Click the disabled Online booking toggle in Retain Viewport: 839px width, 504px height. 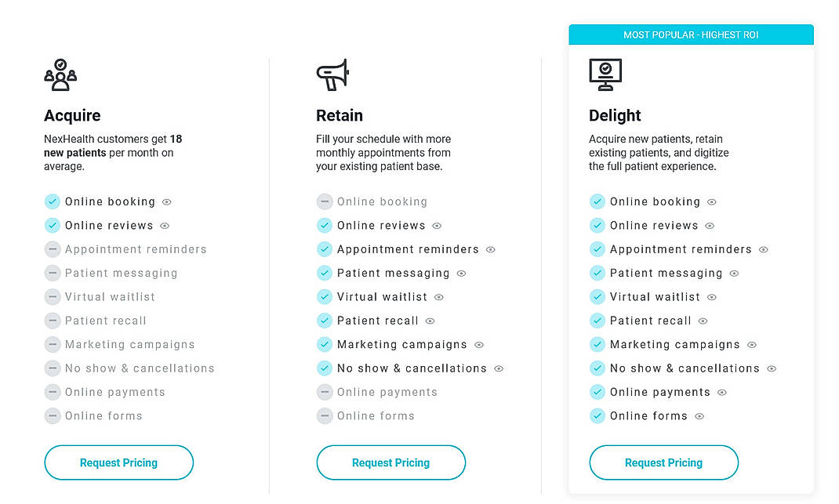325,201
